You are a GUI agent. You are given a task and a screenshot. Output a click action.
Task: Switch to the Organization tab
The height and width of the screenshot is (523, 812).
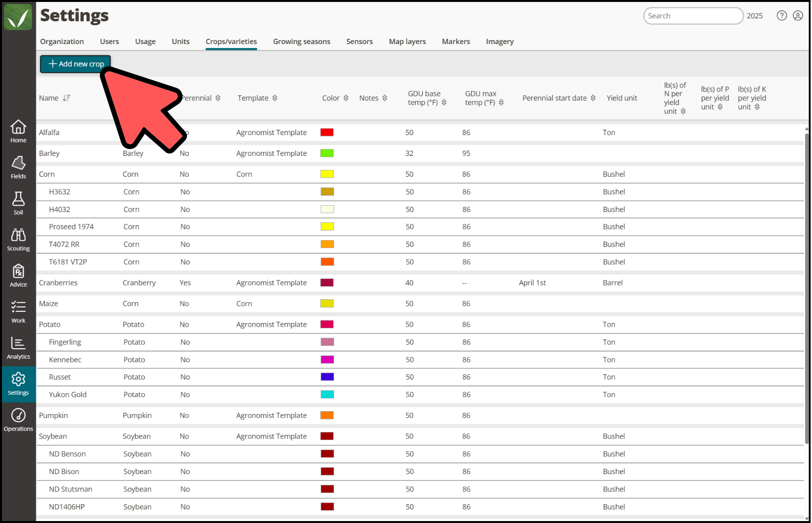point(62,42)
